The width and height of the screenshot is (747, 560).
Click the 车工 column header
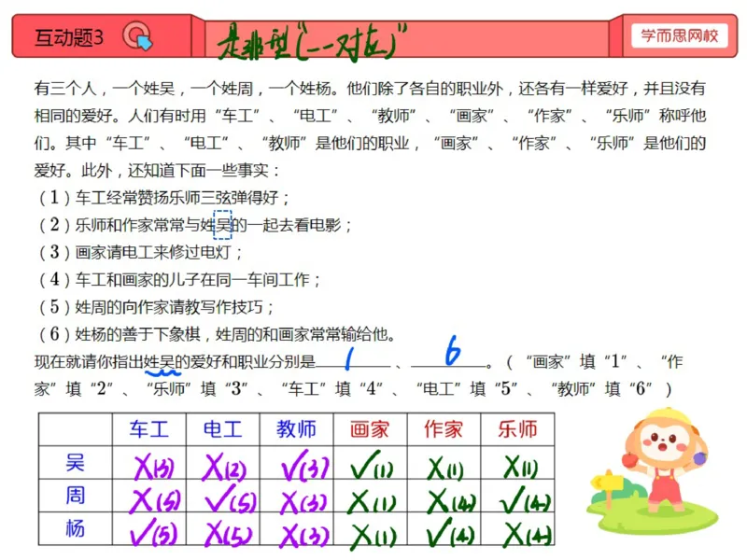point(149,429)
